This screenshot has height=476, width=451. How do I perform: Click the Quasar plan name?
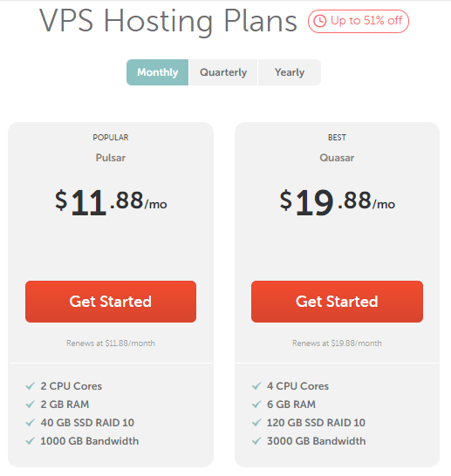click(x=337, y=158)
